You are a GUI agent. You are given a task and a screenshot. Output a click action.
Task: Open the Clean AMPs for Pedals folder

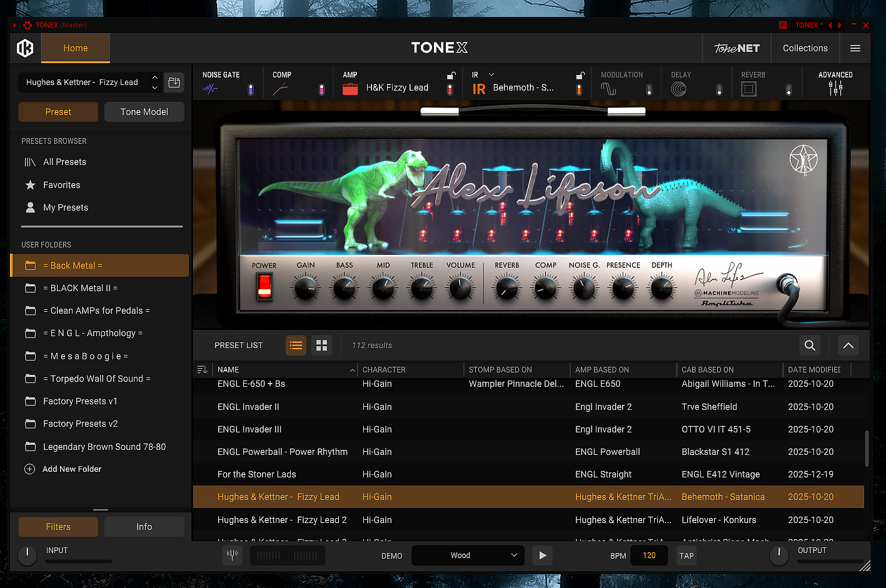[x=100, y=311]
